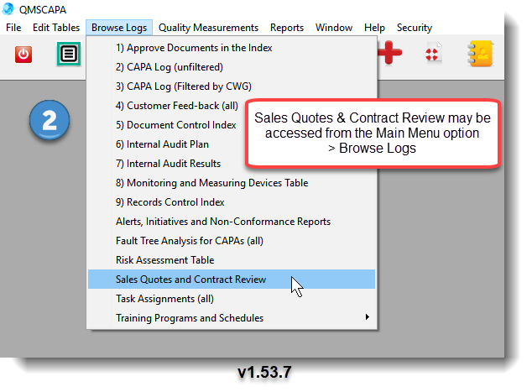Choose Task Assignments (all)
This screenshot has height=392, width=532.
click(164, 299)
